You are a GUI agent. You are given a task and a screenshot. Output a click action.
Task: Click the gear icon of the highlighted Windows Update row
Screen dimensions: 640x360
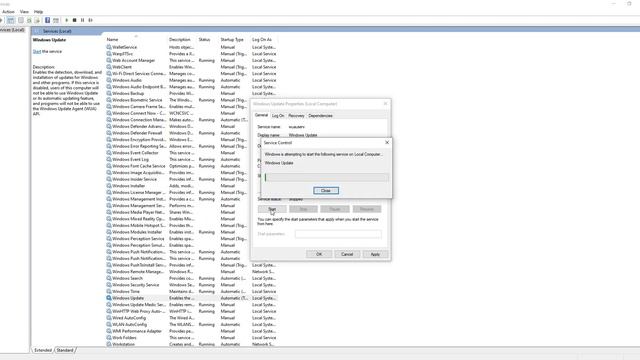click(x=109, y=298)
